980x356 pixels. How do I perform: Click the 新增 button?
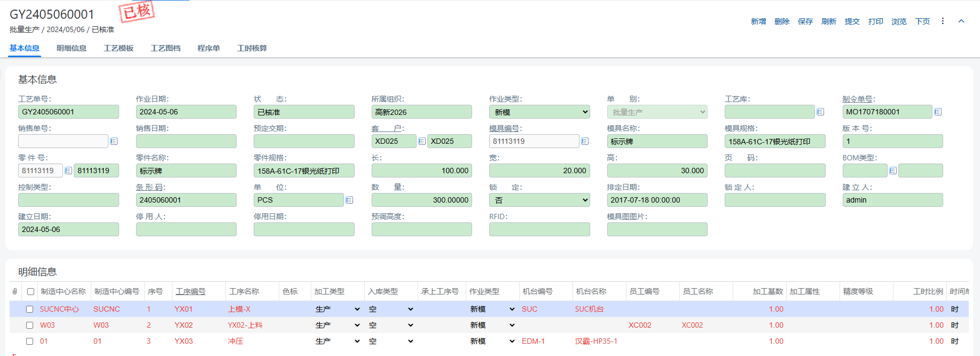point(758,21)
